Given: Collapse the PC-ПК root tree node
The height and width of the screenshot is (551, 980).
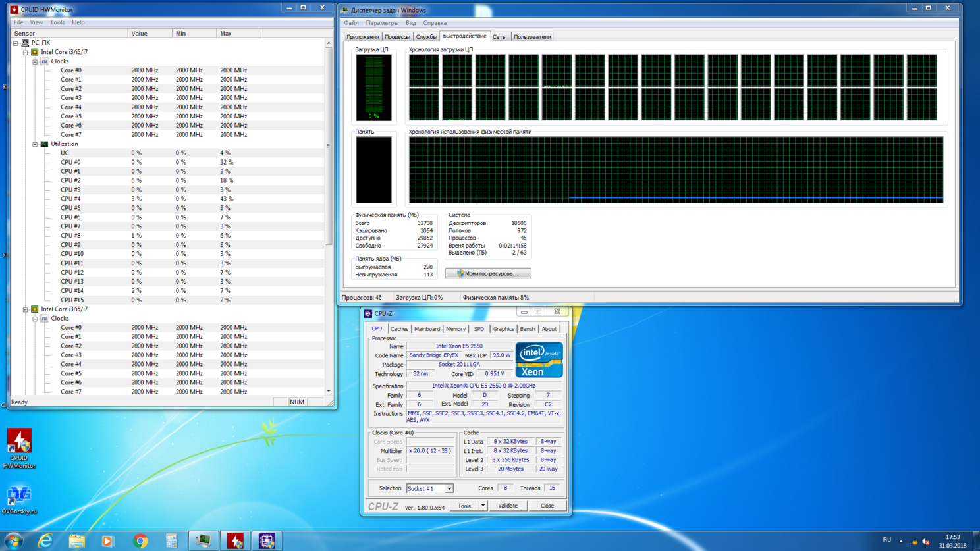Looking at the screenshot, I should pos(16,43).
